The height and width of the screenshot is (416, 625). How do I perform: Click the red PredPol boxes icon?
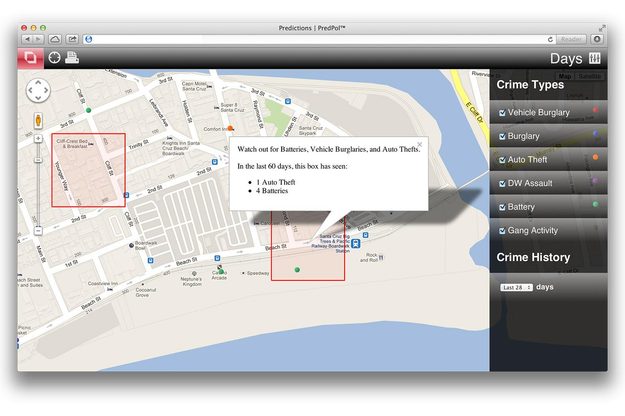tap(30, 58)
